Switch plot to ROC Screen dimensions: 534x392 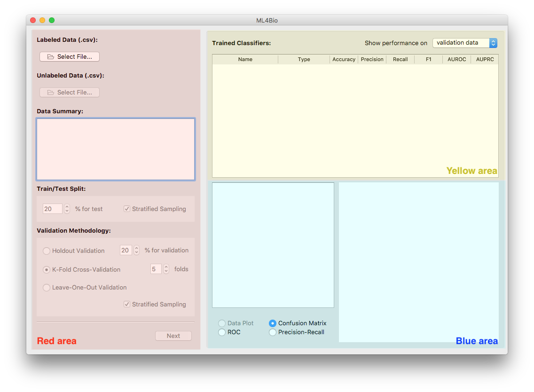coord(222,332)
